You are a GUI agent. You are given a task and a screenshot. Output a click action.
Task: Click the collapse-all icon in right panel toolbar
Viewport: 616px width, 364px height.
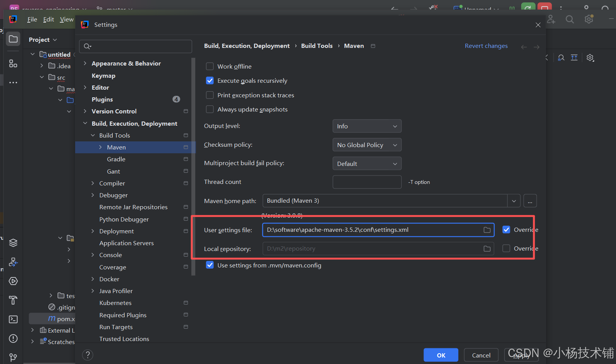[x=574, y=57]
